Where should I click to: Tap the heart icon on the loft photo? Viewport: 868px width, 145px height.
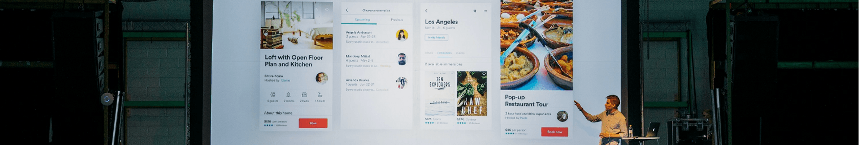pyautogui.click(x=327, y=10)
